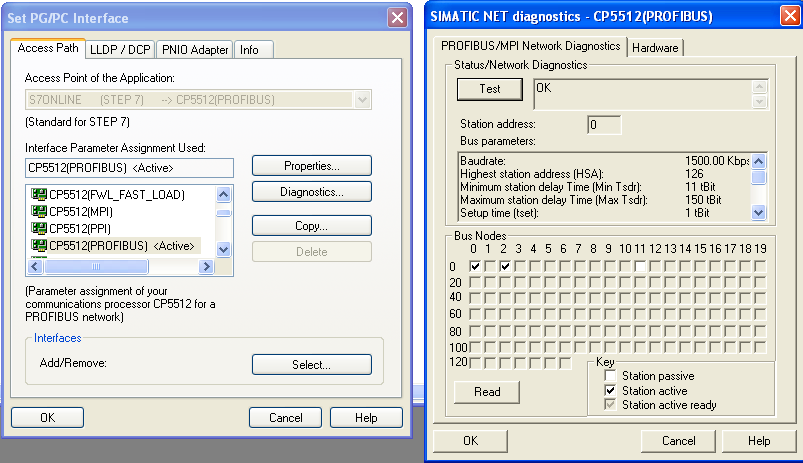Toggle bus node 120 checkbox
The height and width of the screenshot is (463, 803).
(x=475, y=363)
